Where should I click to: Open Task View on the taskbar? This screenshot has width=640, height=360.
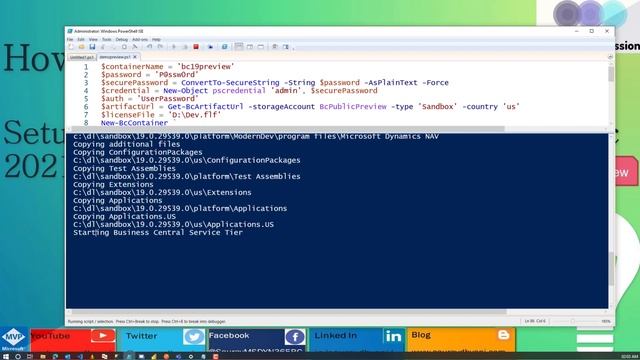(30, 356)
